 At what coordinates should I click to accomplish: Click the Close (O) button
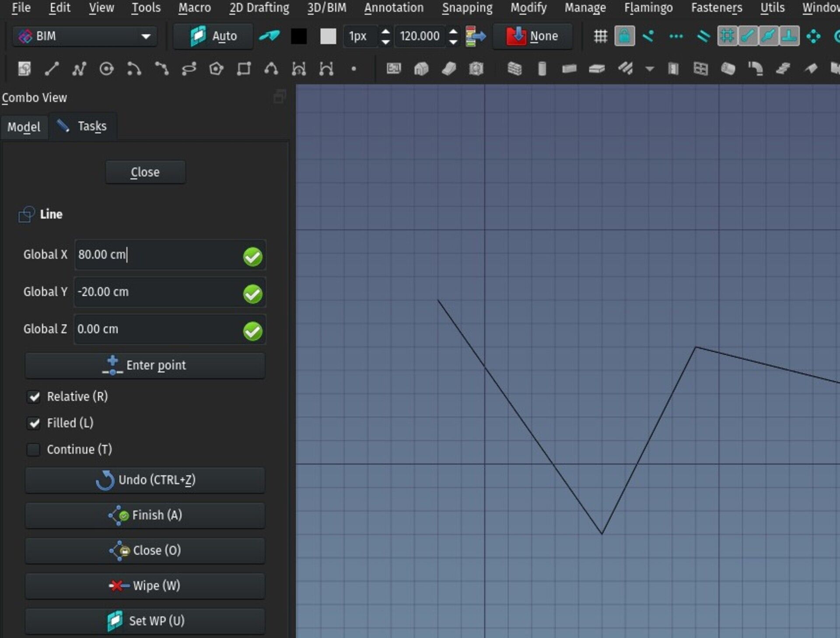[x=145, y=550]
